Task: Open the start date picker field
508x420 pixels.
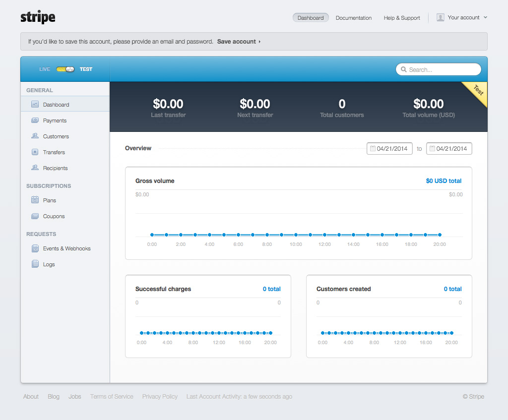Action: 389,149
